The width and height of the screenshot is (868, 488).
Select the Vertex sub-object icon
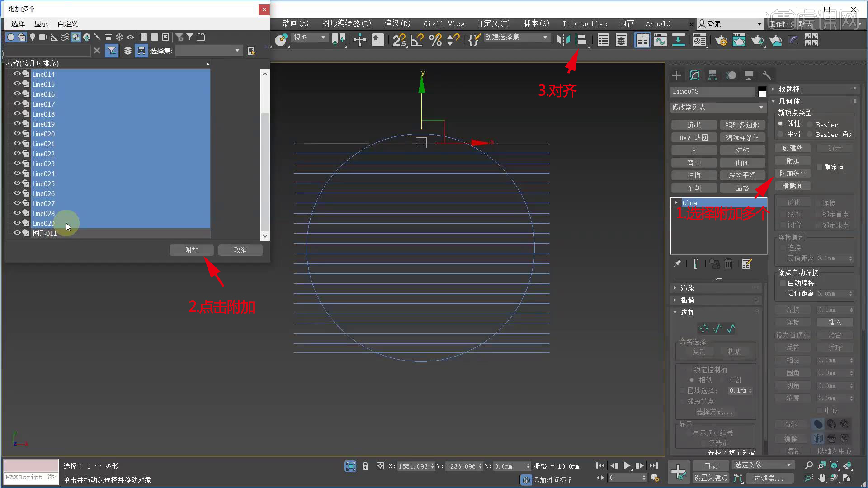click(x=703, y=328)
